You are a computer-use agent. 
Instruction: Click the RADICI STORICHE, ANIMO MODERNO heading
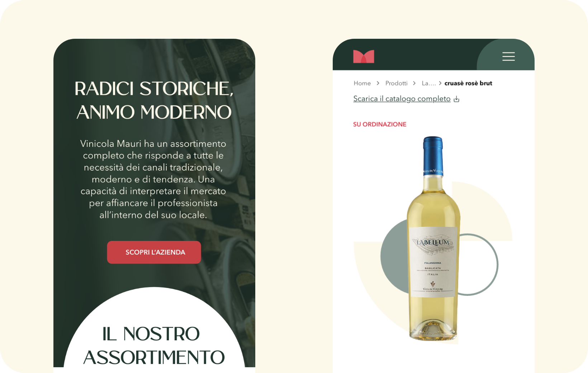(x=154, y=100)
